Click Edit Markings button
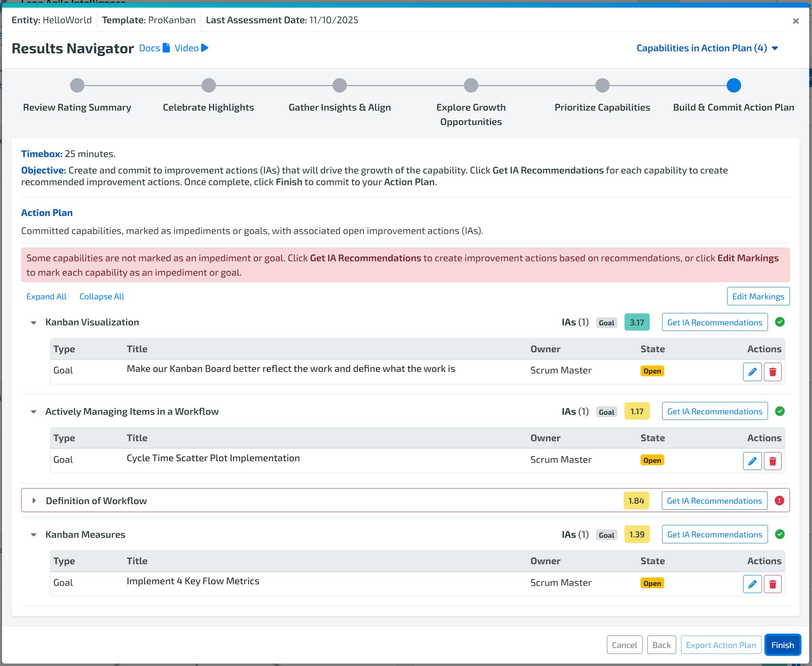 [758, 297]
